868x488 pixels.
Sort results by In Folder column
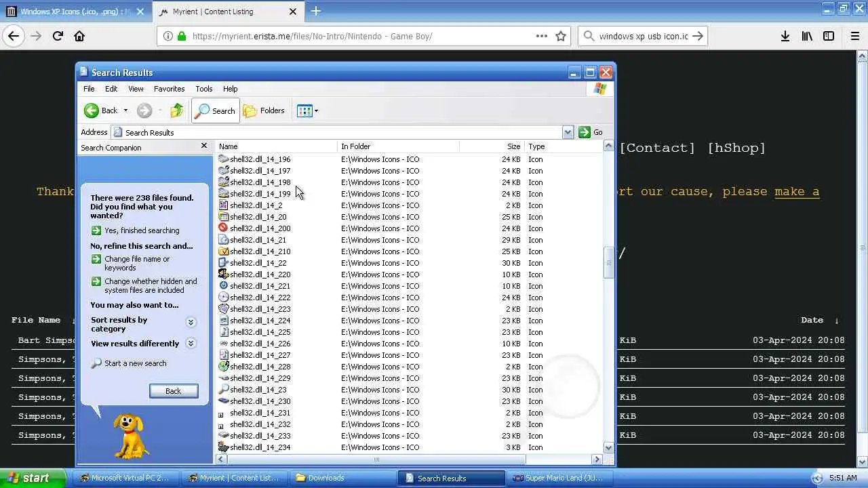pos(398,146)
